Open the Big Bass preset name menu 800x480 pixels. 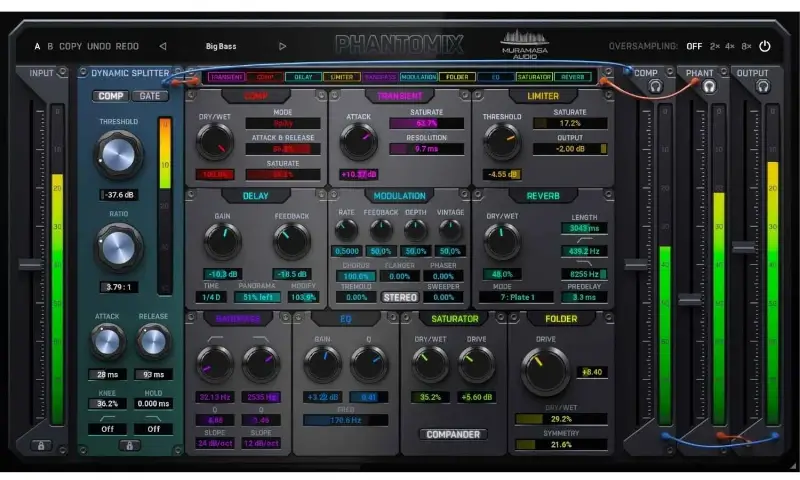(x=223, y=46)
